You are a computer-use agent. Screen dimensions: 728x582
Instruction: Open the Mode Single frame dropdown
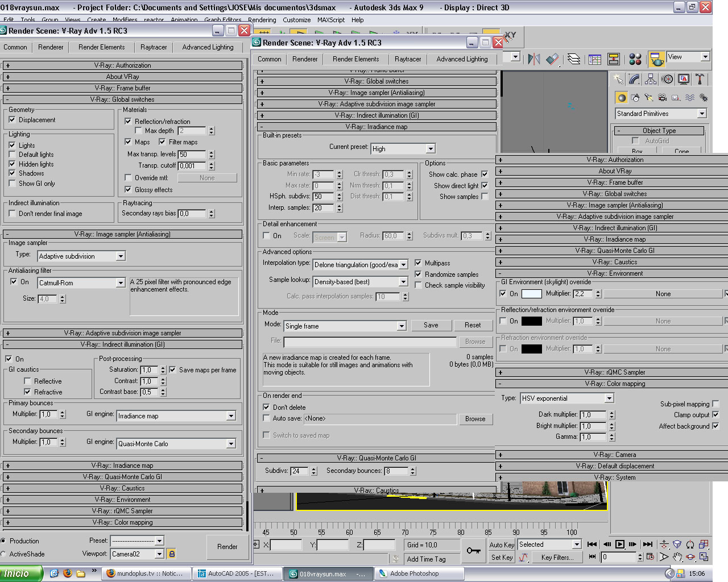pyautogui.click(x=345, y=326)
